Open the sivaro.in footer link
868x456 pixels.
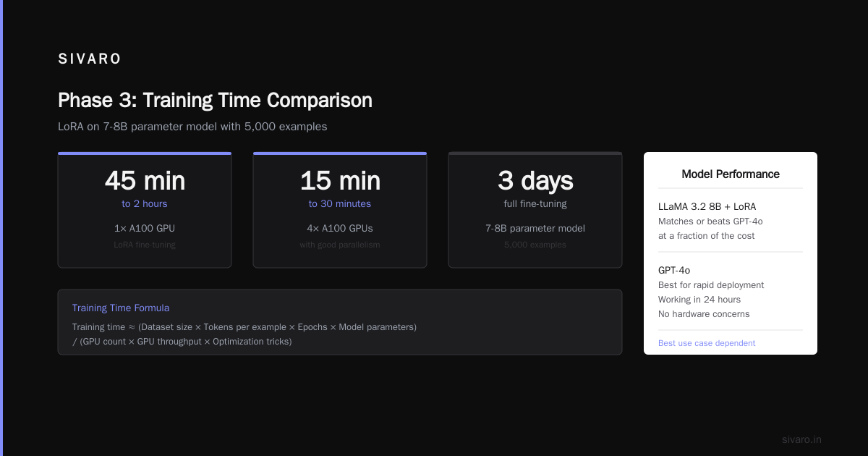pos(801,439)
